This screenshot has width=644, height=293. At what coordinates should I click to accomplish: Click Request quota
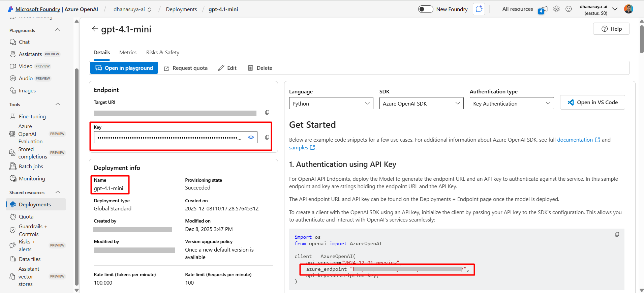(x=186, y=68)
